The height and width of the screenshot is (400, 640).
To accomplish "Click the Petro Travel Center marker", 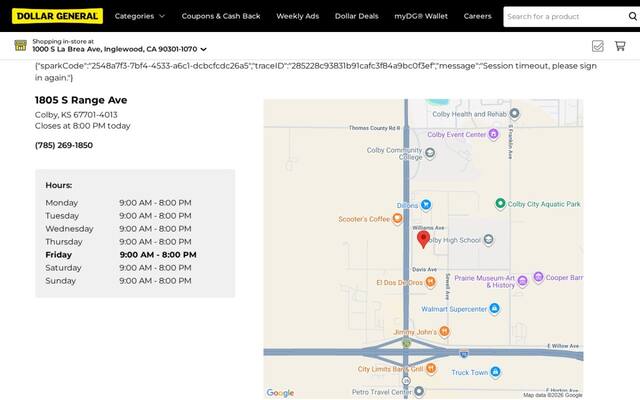I will click(x=419, y=391).
